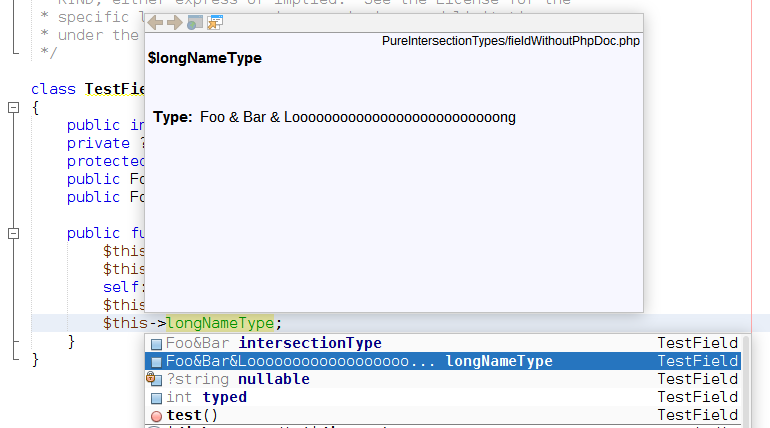Collapse the function fold marker
This screenshot has width=770, height=428.
click(x=14, y=233)
